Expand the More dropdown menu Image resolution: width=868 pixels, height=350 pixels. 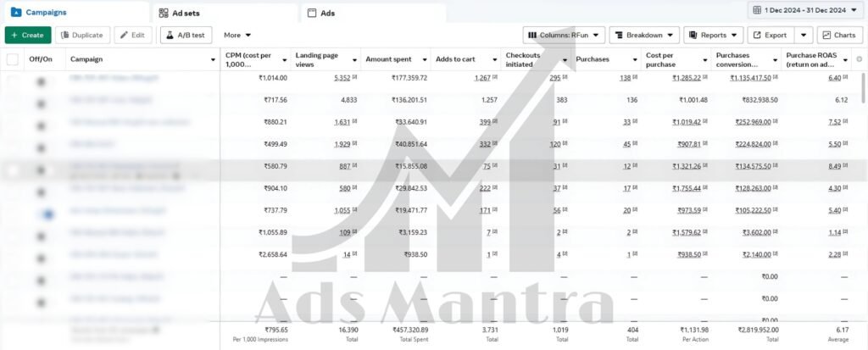pyautogui.click(x=237, y=36)
